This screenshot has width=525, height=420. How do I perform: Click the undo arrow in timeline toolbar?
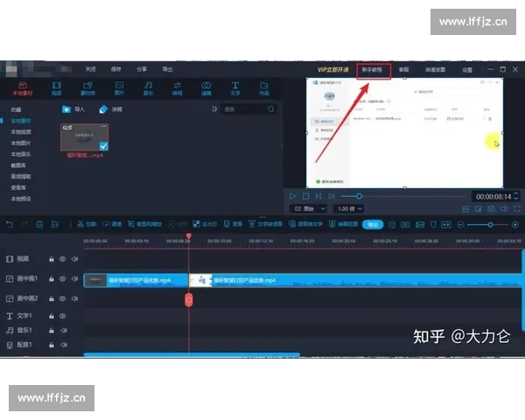[x=10, y=224]
